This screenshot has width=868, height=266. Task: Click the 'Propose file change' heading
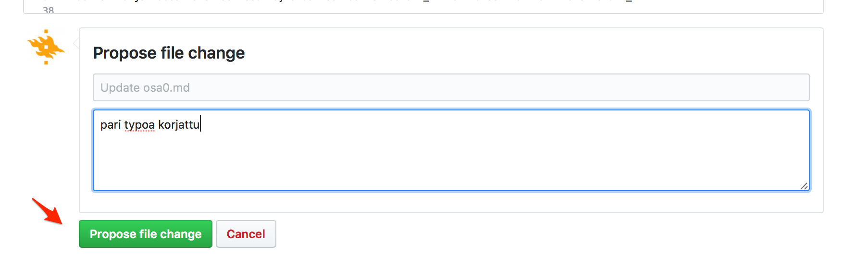click(x=169, y=53)
